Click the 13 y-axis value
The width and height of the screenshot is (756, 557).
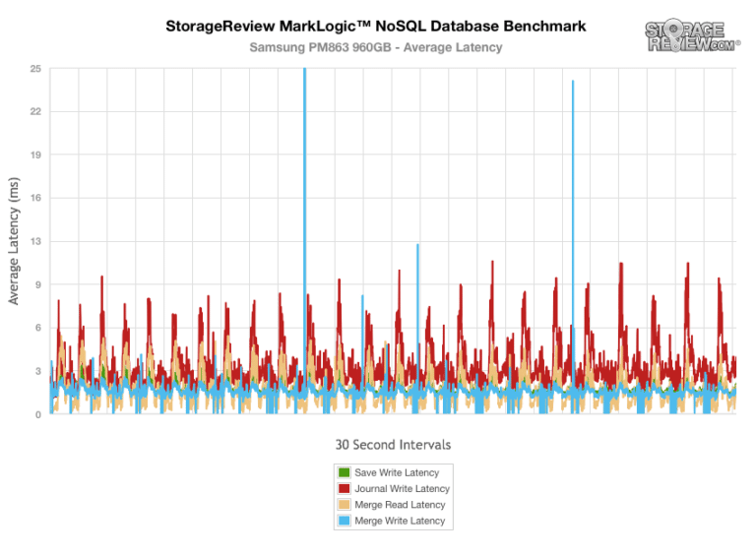[35, 241]
